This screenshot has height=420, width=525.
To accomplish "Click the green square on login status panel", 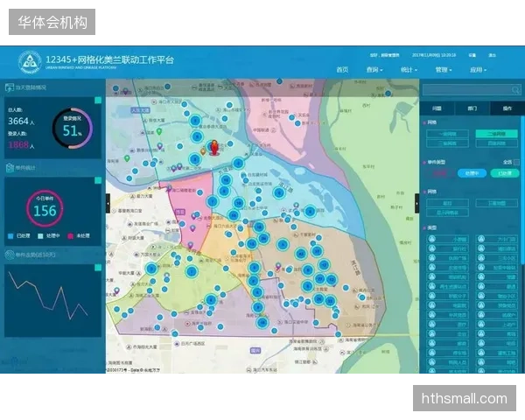I will [98, 100].
